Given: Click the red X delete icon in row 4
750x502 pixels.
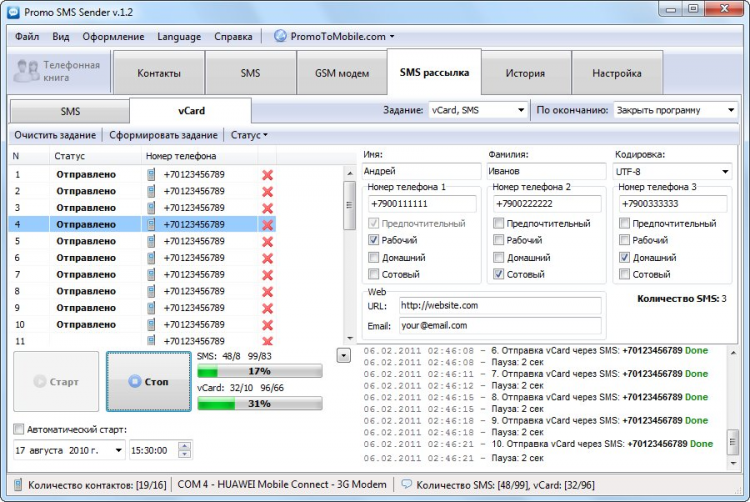Looking at the screenshot, I should pyautogui.click(x=267, y=225).
